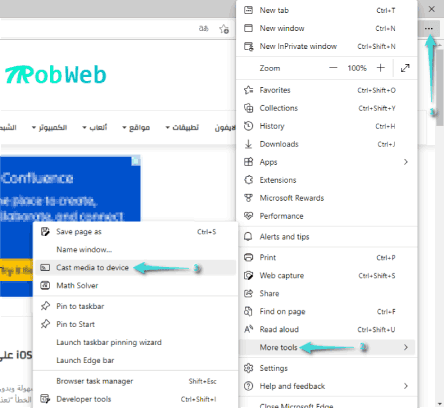Expand the More tools submenu arrow
Screen dimensions: 446x408
tap(406, 347)
